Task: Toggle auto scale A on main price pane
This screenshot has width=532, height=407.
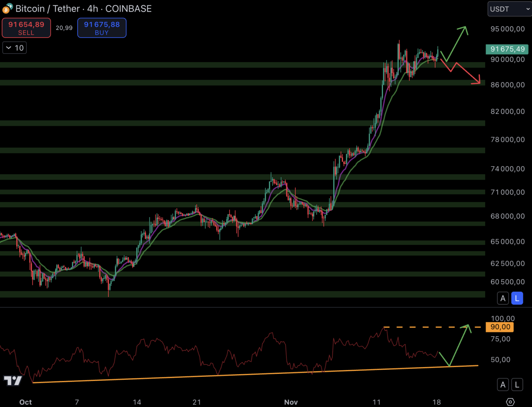Action: pyautogui.click(x=503, y=298)
